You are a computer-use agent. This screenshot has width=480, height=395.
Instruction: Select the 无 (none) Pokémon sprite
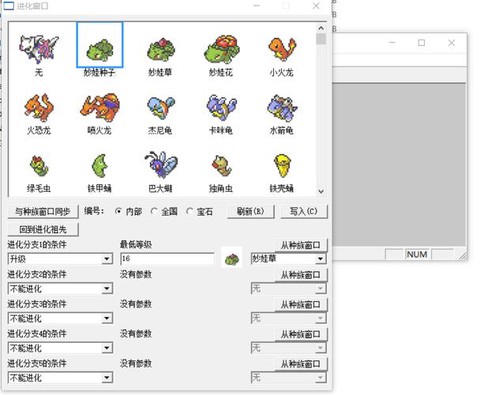39,49
